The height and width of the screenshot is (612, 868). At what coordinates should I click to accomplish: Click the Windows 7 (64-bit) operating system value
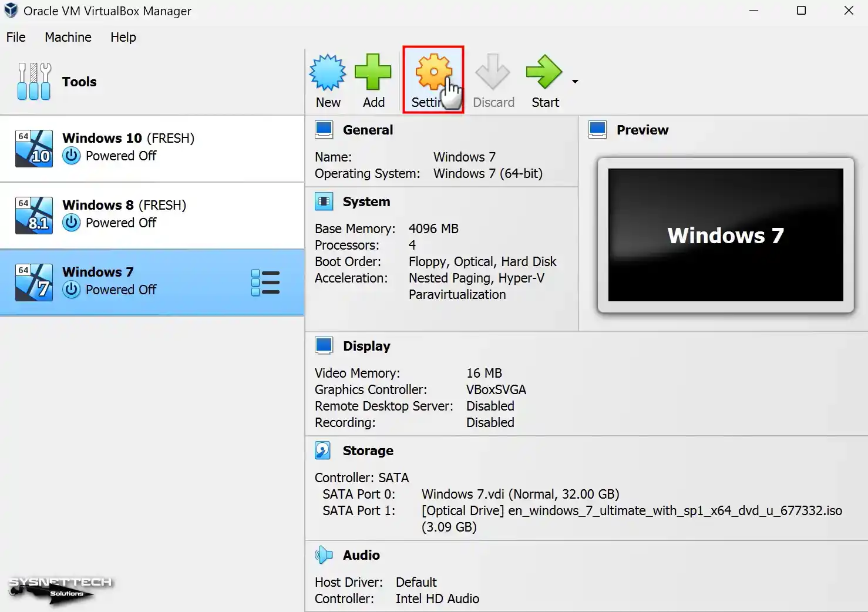pyautogui.click(x=488, y=173)
